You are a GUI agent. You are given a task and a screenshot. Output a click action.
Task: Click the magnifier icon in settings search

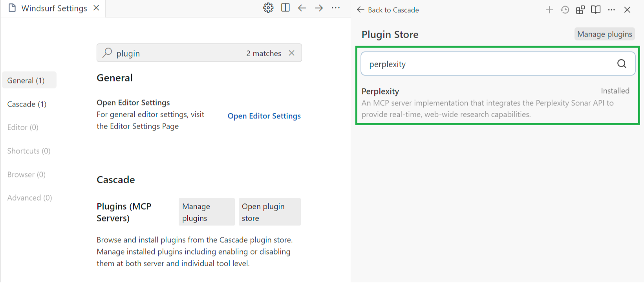coord(107,53)
